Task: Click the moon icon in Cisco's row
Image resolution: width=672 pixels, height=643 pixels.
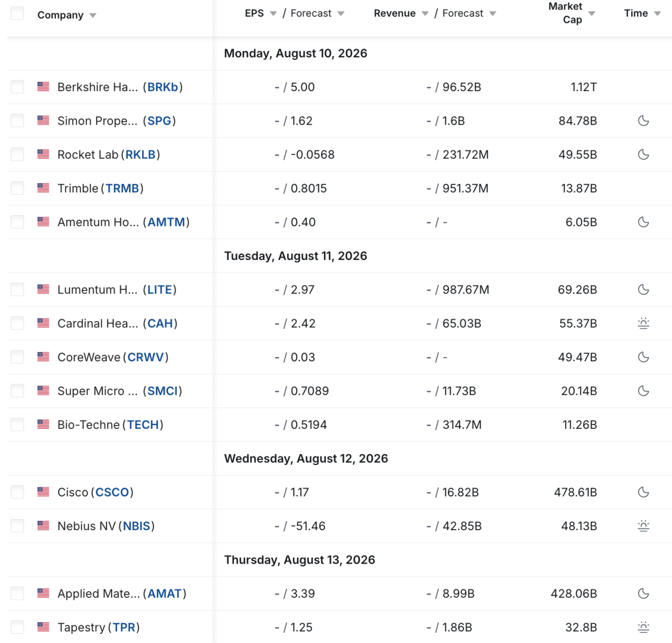Action: [x=643, y=492]
